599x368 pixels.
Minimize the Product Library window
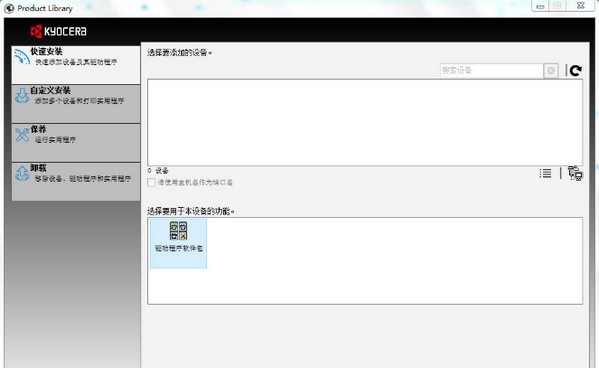point(540,6)
